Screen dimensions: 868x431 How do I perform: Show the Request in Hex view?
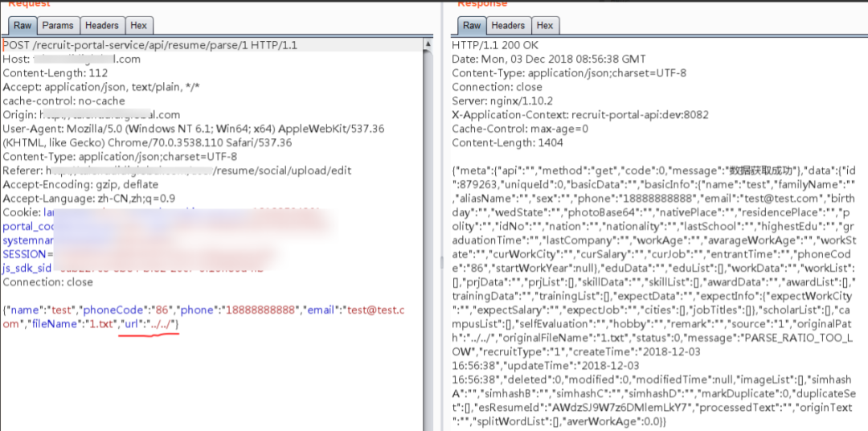point(139,26)
